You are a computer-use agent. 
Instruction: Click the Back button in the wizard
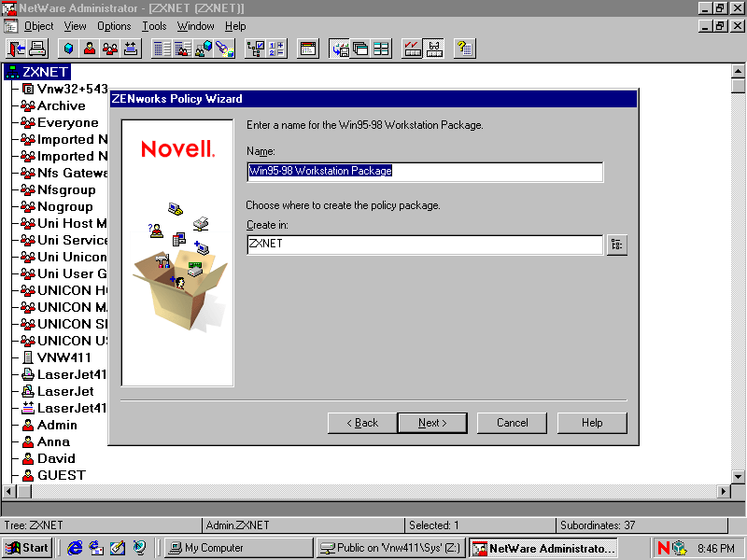362,423
